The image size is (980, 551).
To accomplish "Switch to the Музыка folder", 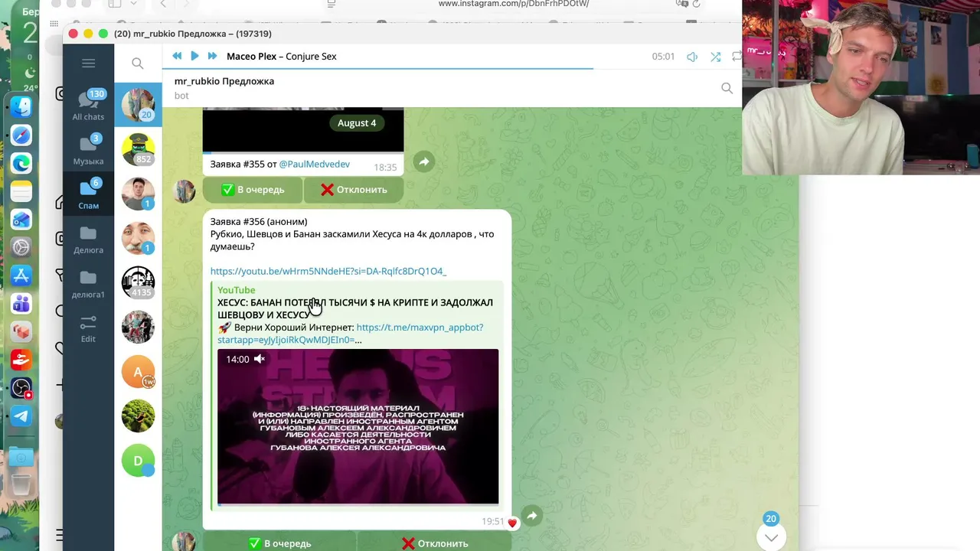I will 88,149.
